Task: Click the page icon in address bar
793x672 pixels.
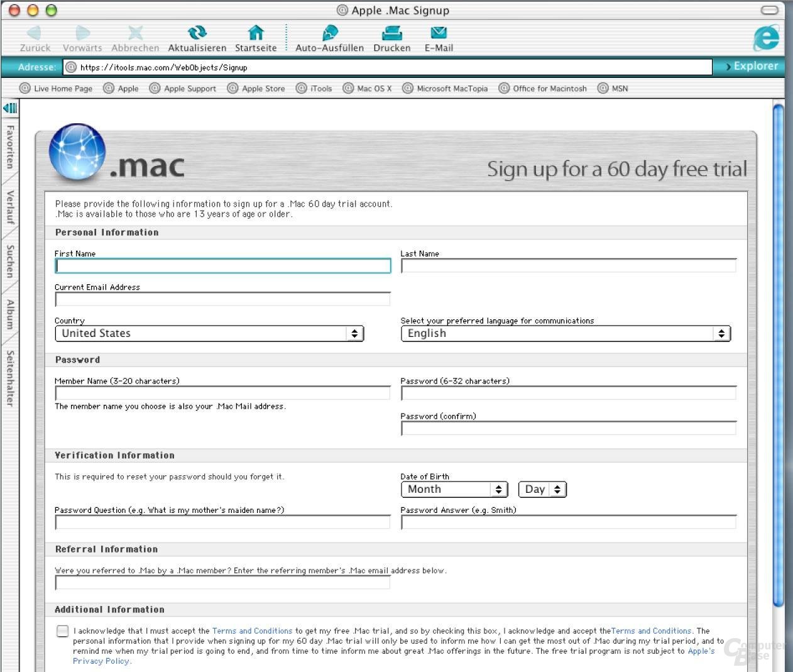Action: coord(71,67)
